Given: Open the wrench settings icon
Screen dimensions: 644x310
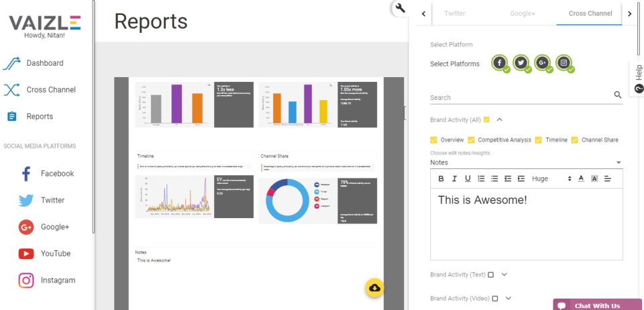Looking at the screenshot, I should coord(400,8).
